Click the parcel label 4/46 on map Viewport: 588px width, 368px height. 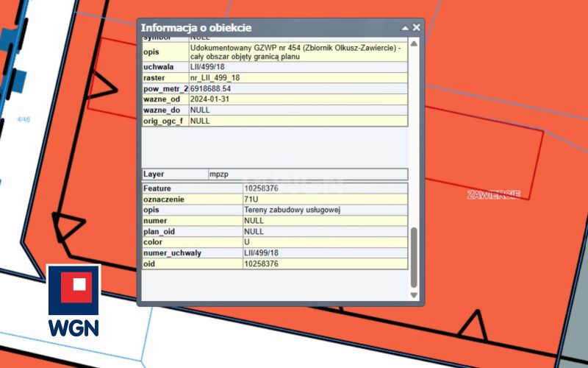point(23,118)
